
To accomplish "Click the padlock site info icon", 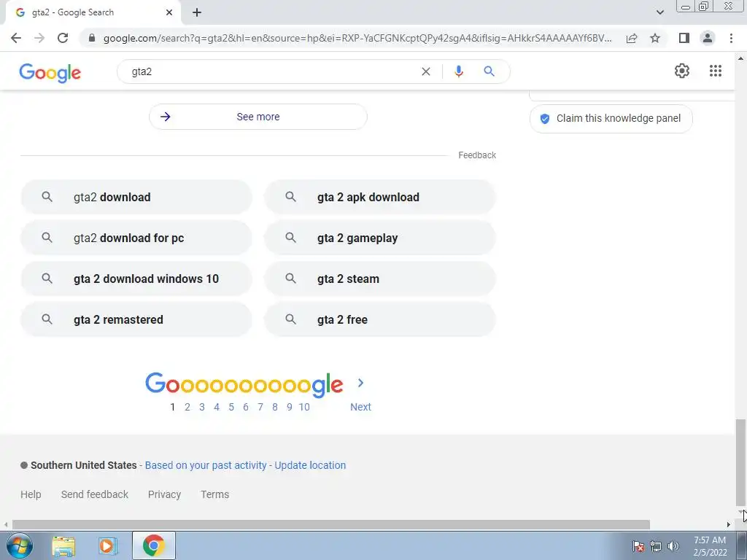I will pyautogui.click(x=92, y=38).
